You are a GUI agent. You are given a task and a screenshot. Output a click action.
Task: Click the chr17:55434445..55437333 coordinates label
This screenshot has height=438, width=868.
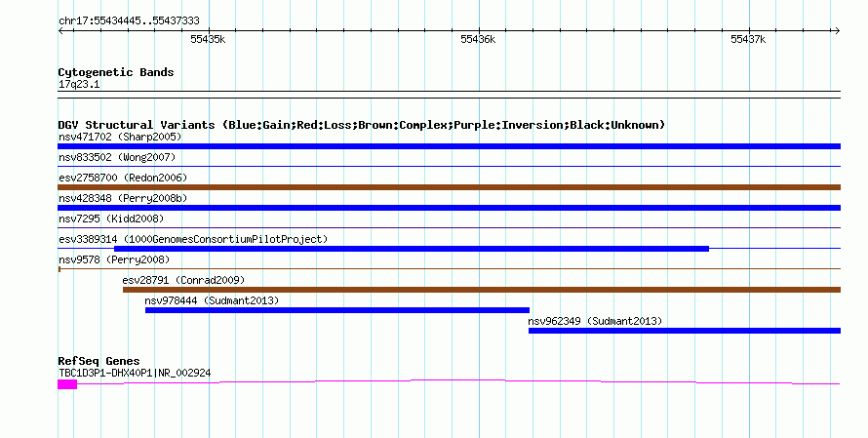pyautogui.click(x=129, y=21)
